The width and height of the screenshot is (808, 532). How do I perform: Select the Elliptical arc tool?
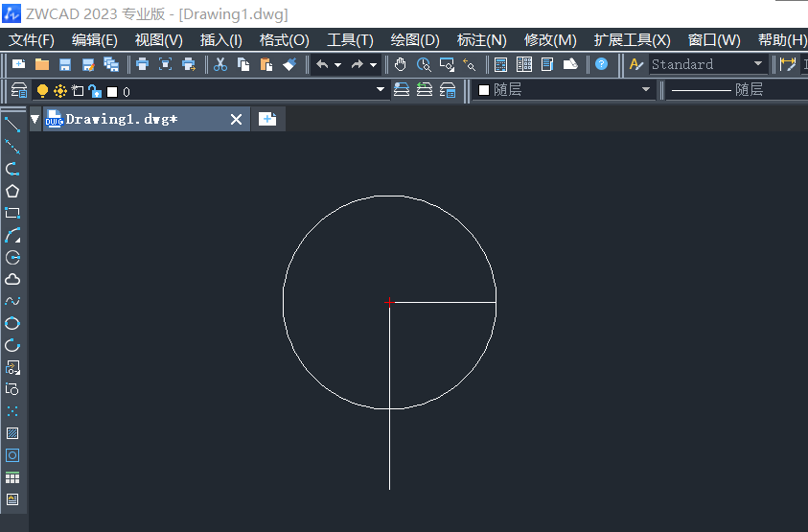12,345
